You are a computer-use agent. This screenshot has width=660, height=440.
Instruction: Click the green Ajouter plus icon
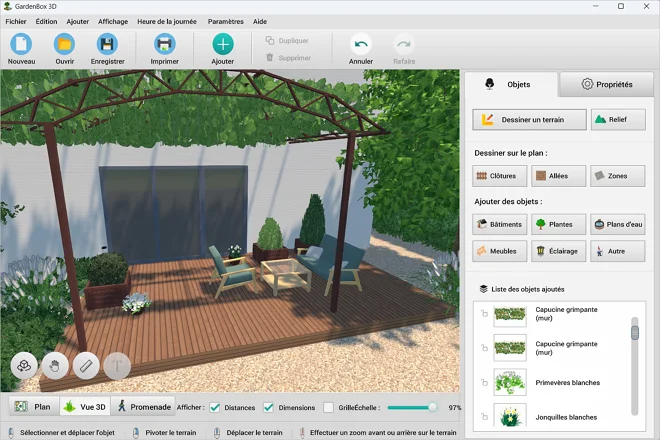(223, 44)
